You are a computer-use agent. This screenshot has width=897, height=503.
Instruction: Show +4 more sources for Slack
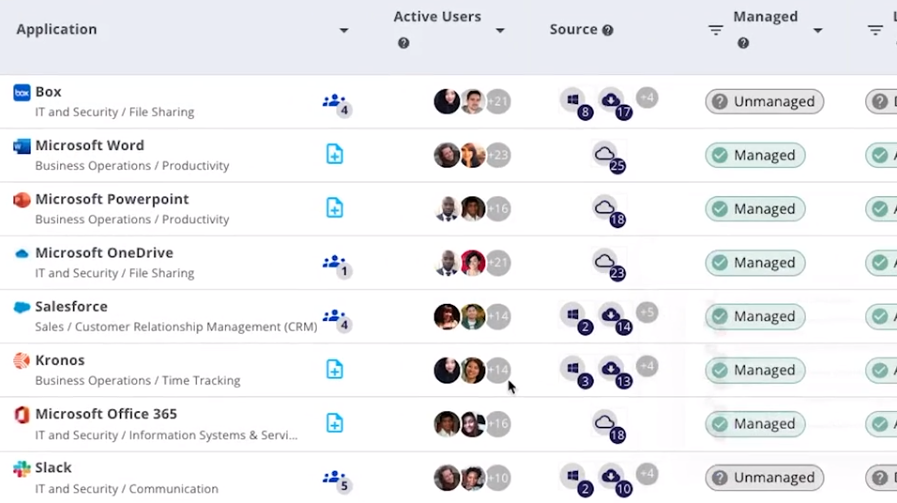tap(647, 474)
